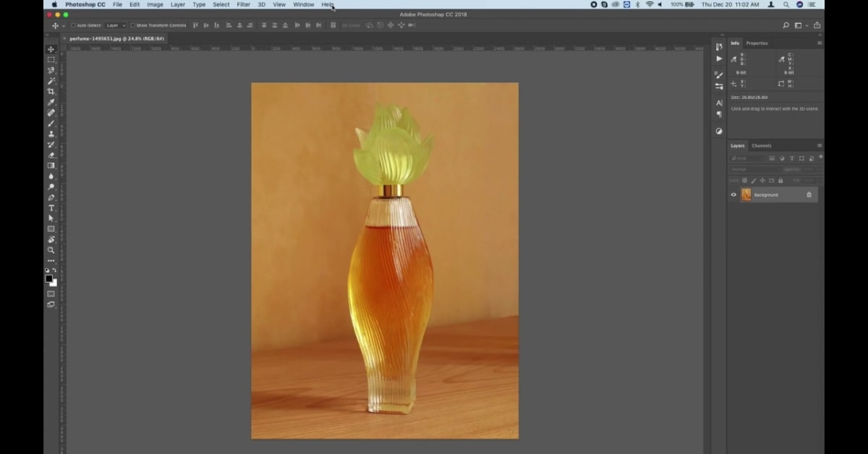Open the Actions panel play icon
This screenshot has width=868, height=454.
(719, 59)
